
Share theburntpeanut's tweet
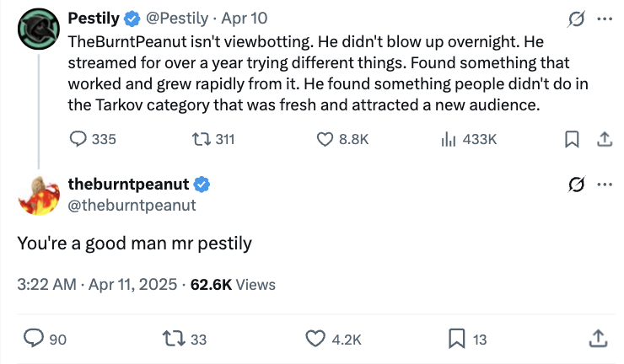point(596,339)
